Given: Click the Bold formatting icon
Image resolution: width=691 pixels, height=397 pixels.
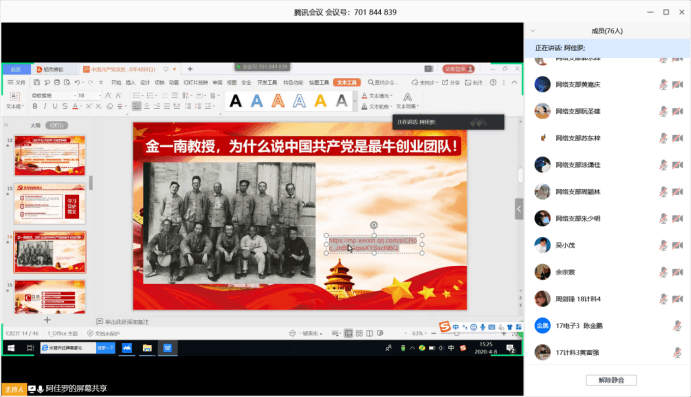Looking at the screenshot, I should (x=35, y=106).
